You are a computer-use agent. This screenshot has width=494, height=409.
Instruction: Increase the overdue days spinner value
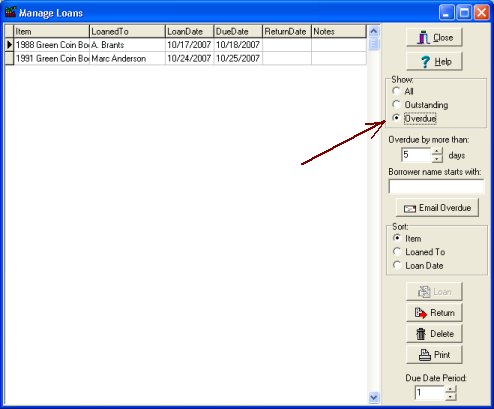click(437, 152)
